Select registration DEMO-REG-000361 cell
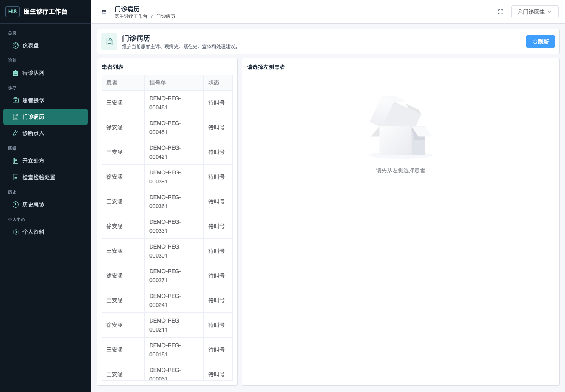Screen dimensions: 565x392 pos(174,201)
